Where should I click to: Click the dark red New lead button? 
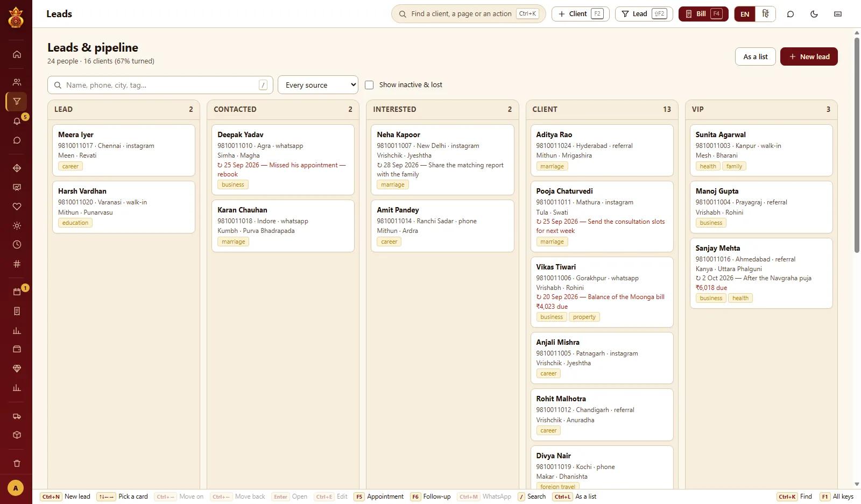[x=809, y=56]
